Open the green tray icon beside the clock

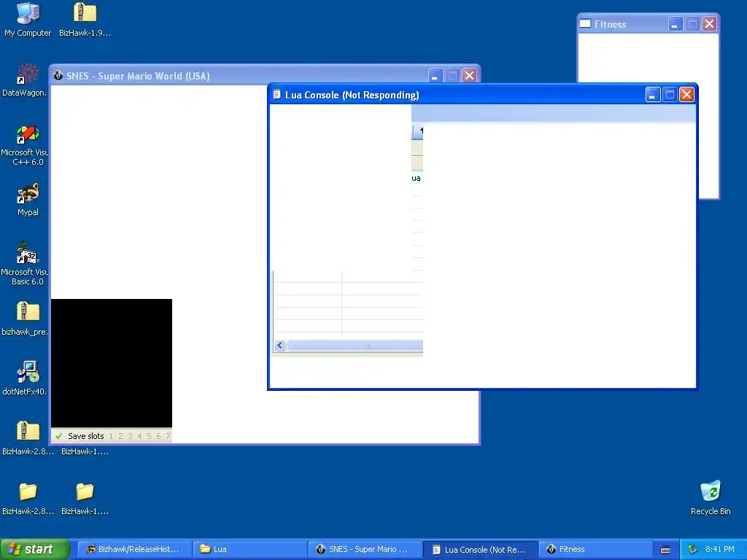click(x=692, y=550)
